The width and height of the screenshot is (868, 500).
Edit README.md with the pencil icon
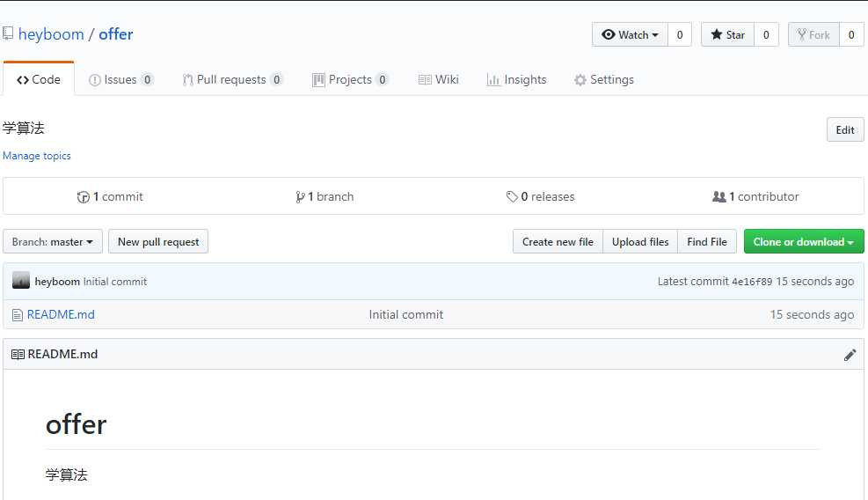pyautogui.click(x=850, y=355)
